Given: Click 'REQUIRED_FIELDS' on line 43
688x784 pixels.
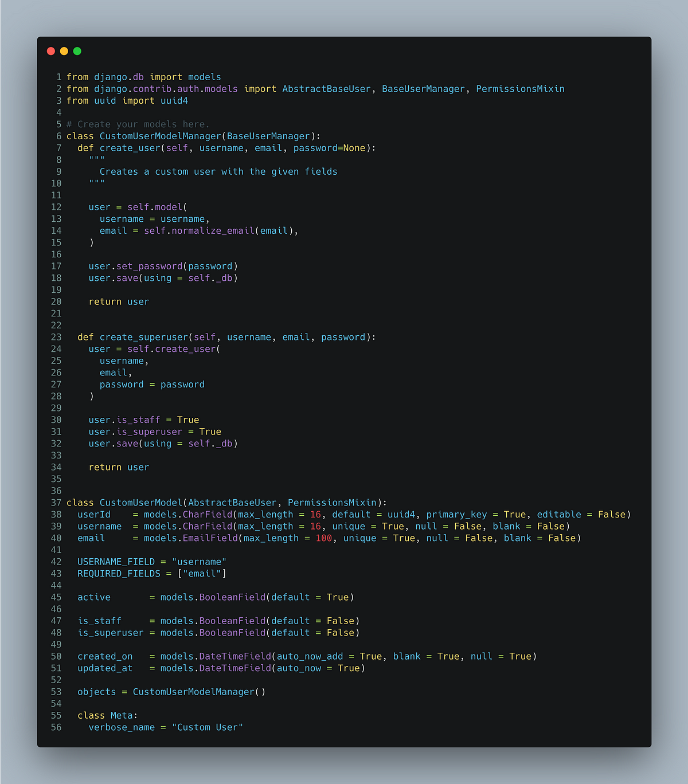Looking at the screenshot, I should (119, 574).
